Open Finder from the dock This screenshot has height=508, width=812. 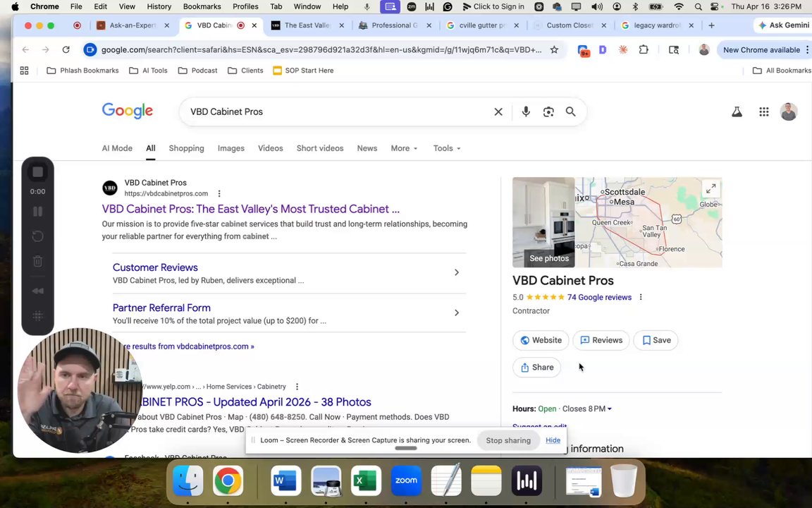(x=187, y=480)
